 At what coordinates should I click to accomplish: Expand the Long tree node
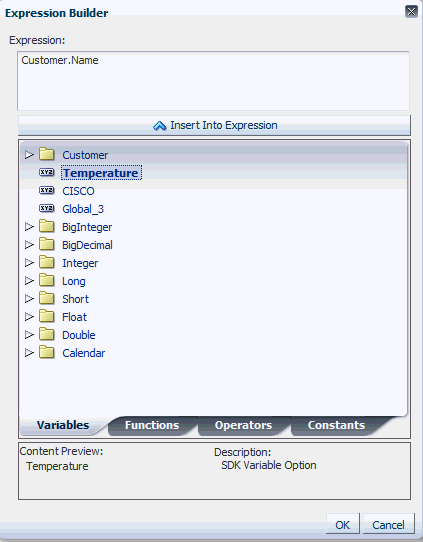tap(29, 281)
